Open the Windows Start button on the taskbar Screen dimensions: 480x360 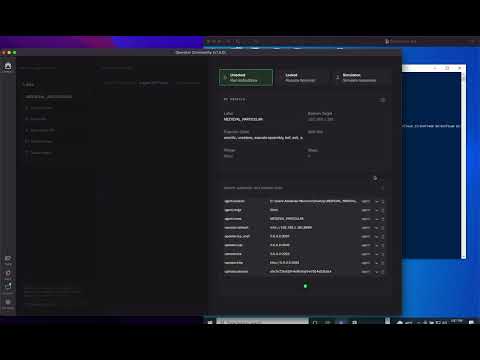pos(210,322)
